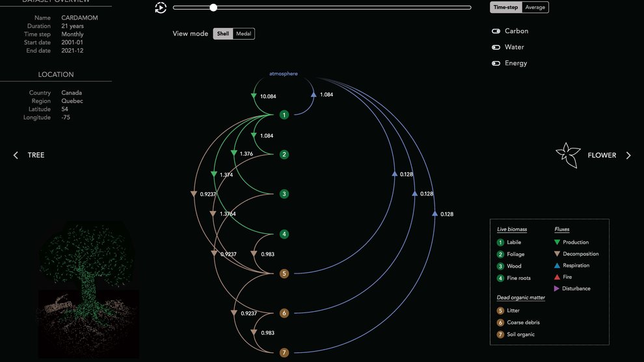The height and width of the screenshot is (362, 644).
Task: Click Coarse debris node 6 in diagram
Action: [284, 313]
